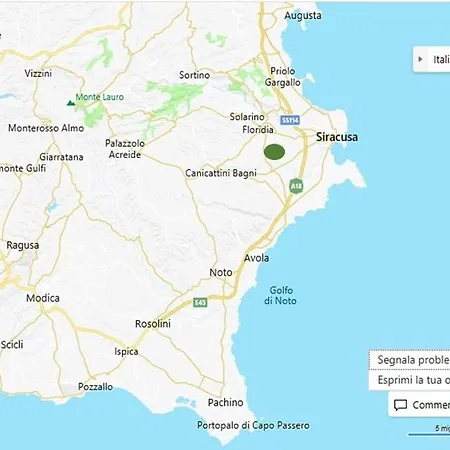Click the green oval marker near Floridia
This screenshot has height=450, width=450.
tap(274, 152)
